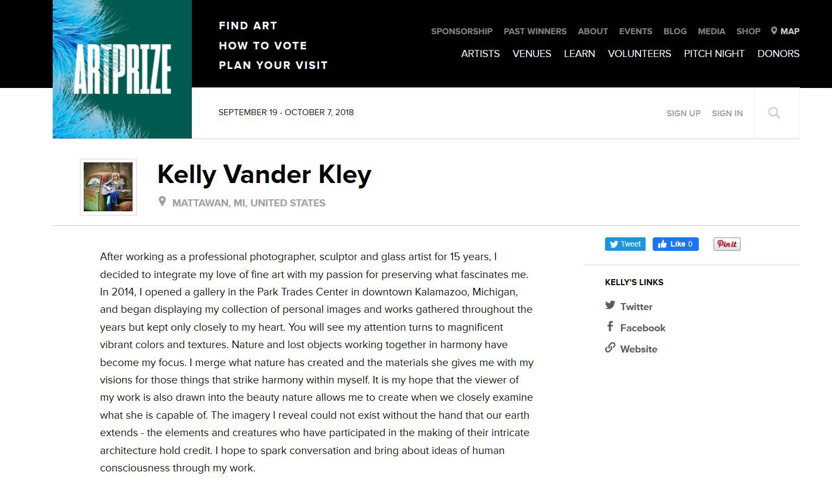
Task: Click the Sign In link
Action: click(x=727, y=114)
